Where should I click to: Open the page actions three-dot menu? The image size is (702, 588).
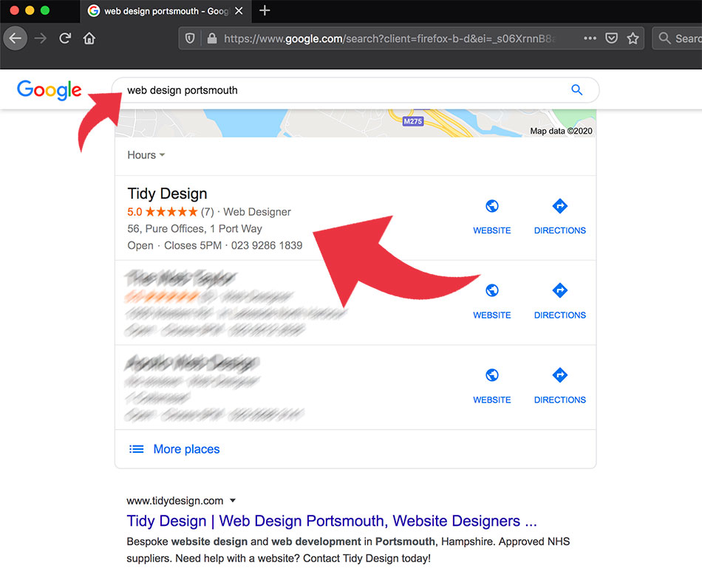click(x=590, y=38)
